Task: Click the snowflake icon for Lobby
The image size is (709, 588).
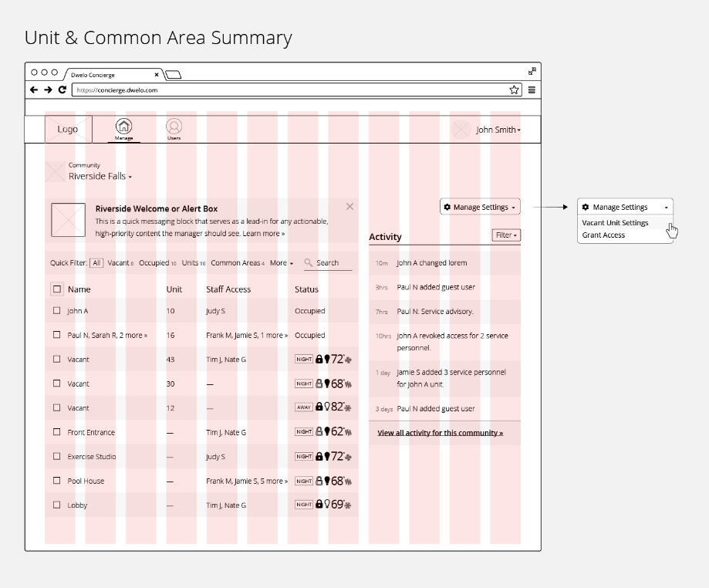Action: 348,505
